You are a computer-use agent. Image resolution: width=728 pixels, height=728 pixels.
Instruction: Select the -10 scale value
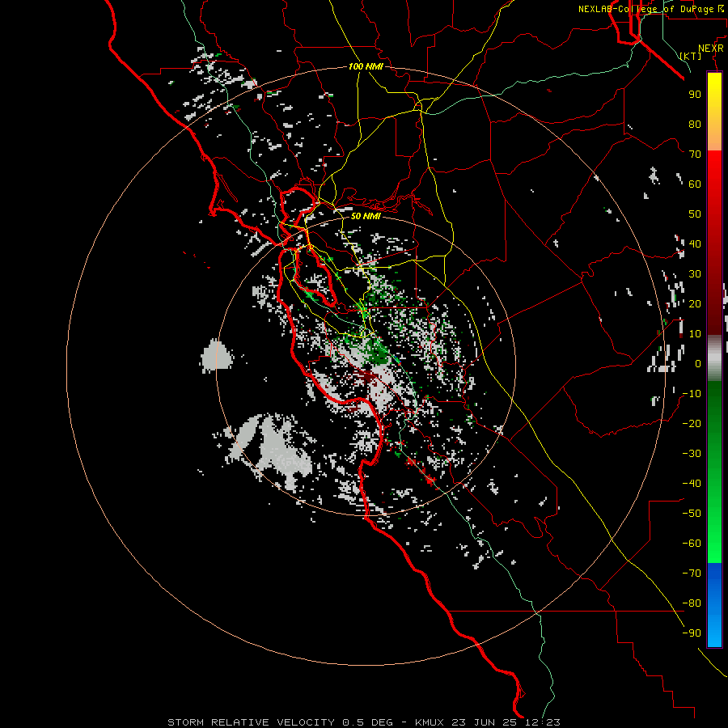point(692,394)
